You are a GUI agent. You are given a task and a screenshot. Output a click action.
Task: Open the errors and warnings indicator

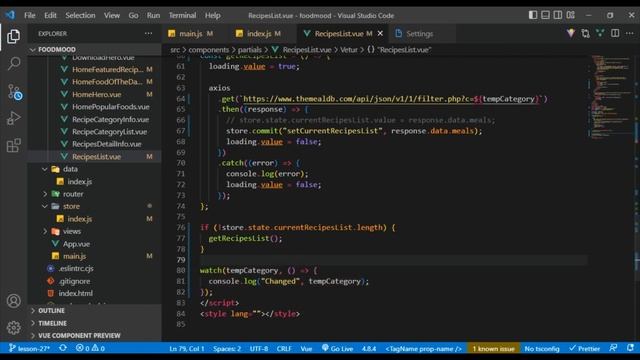click(x=90, y=349)
